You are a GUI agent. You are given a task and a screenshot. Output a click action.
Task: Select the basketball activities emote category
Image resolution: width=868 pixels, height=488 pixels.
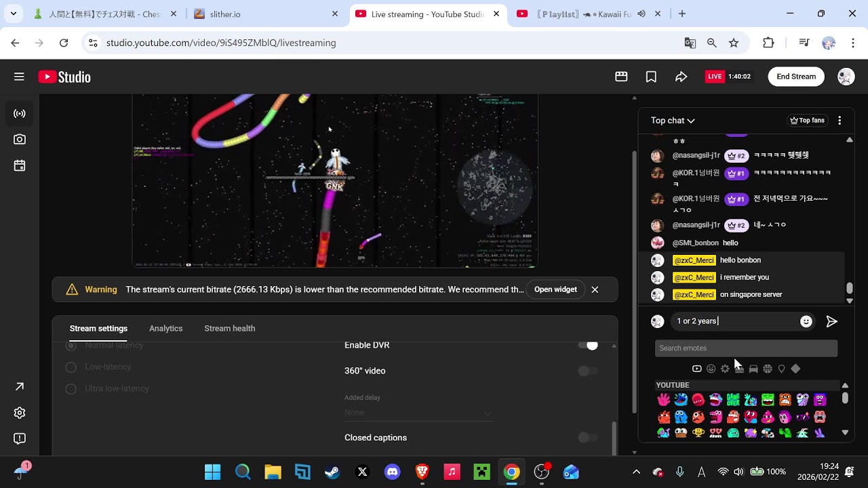[x=767, y=369]
